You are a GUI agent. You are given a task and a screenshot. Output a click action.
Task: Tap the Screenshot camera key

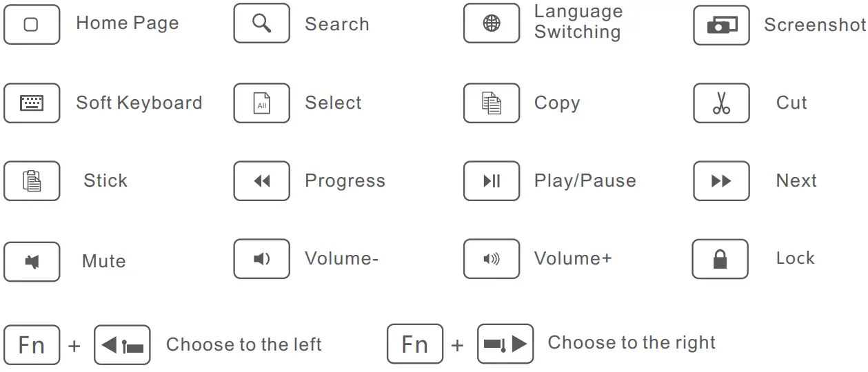point(721,25)
